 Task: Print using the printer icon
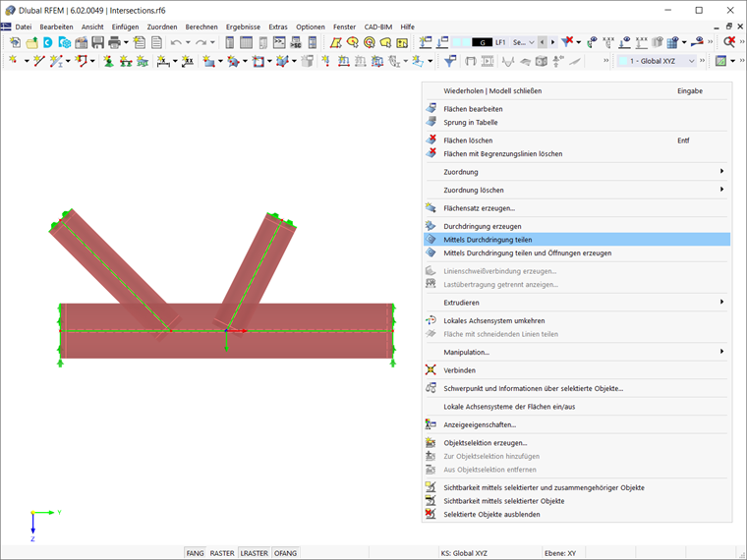[x=114, y=43]
